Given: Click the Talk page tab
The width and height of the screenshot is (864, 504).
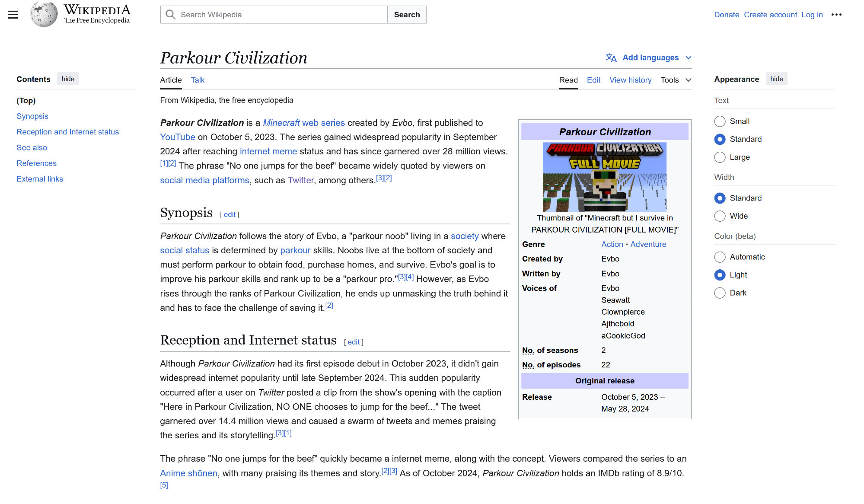Looking at the screenshot, I should 198,79.
